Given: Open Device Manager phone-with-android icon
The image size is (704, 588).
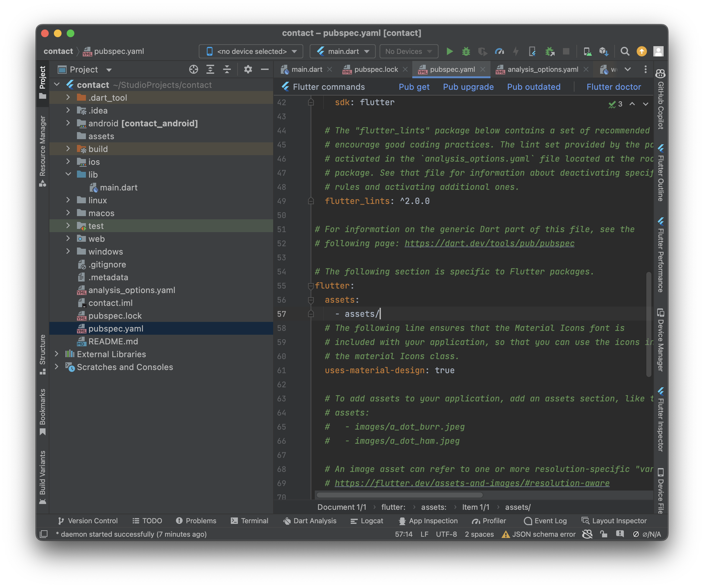Looking at the screenshot, I should coord(587,51).
